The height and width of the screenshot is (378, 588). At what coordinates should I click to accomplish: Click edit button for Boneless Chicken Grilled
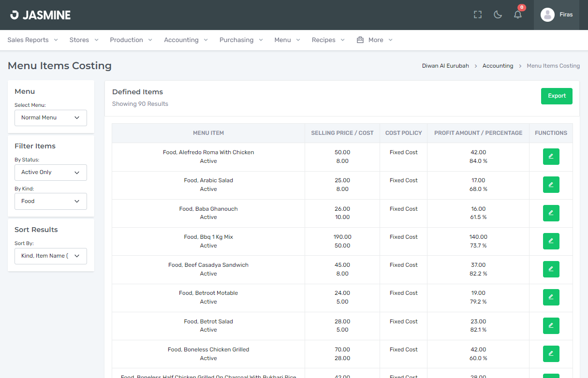[x=551, y=354]
